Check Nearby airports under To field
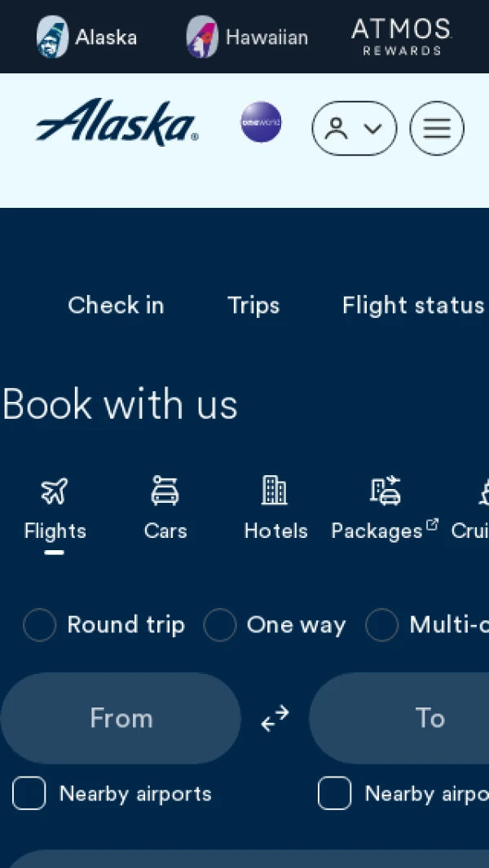The width and height of the screenshot is (489, 868). (x=334, y=793)
